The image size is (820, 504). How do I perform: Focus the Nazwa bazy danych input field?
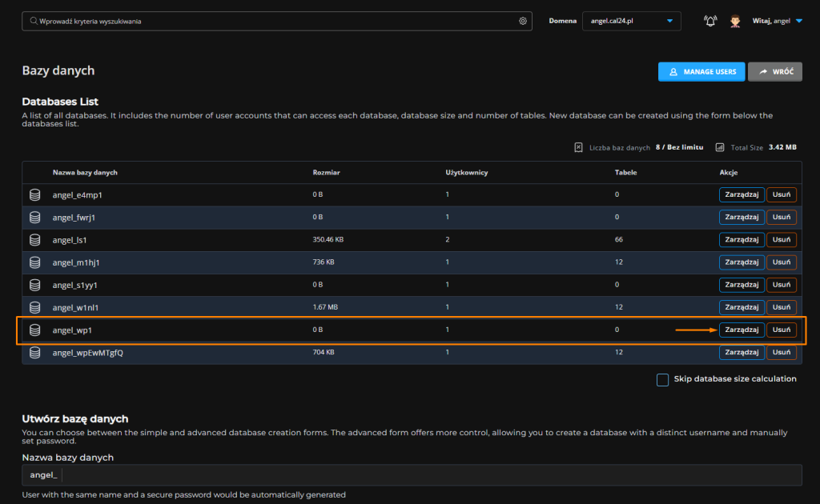[431, 475]
